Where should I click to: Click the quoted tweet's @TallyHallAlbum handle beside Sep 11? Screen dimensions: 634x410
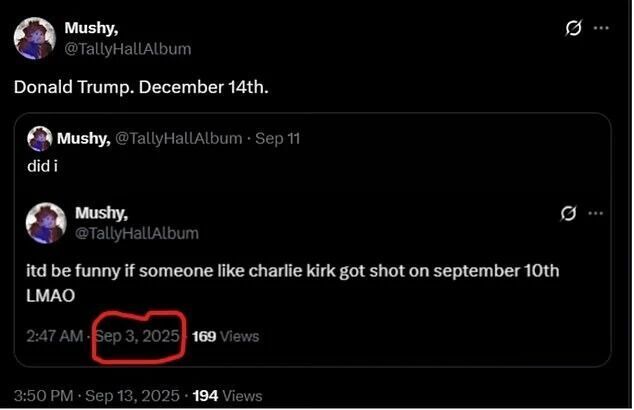(x=179, y=138)
